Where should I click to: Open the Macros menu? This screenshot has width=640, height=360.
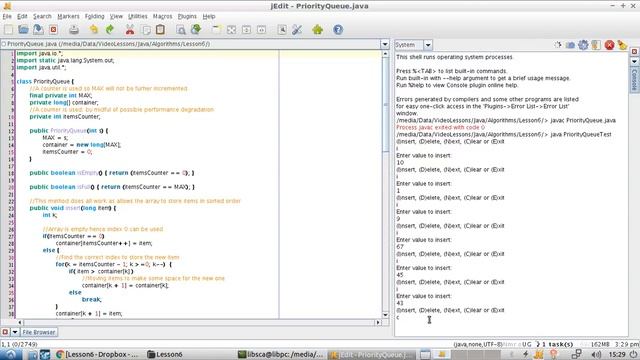162,16
